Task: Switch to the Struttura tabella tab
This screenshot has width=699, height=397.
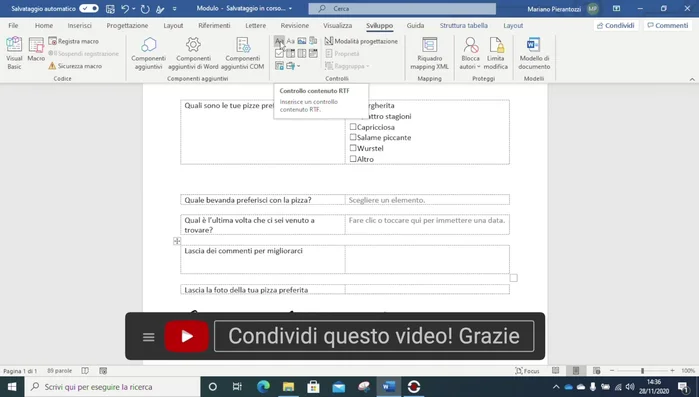Action: [464, 25]
